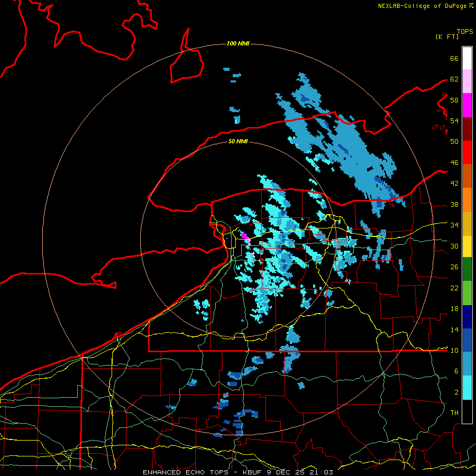Screen dimensions: 476x476
Task: Click the '[K FT]' units label
Action: point(447,37)
